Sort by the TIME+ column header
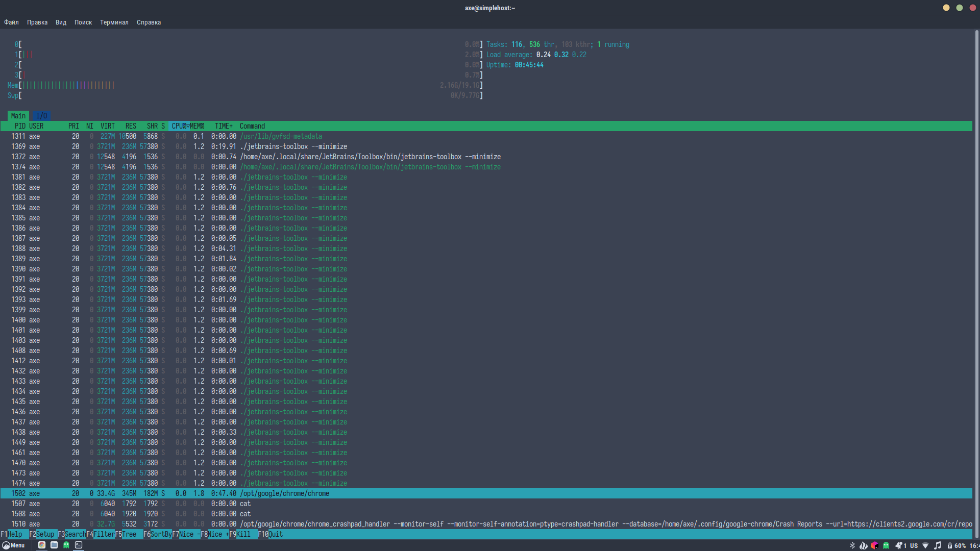This screenshot has width=980, height=551. point(224,126)
